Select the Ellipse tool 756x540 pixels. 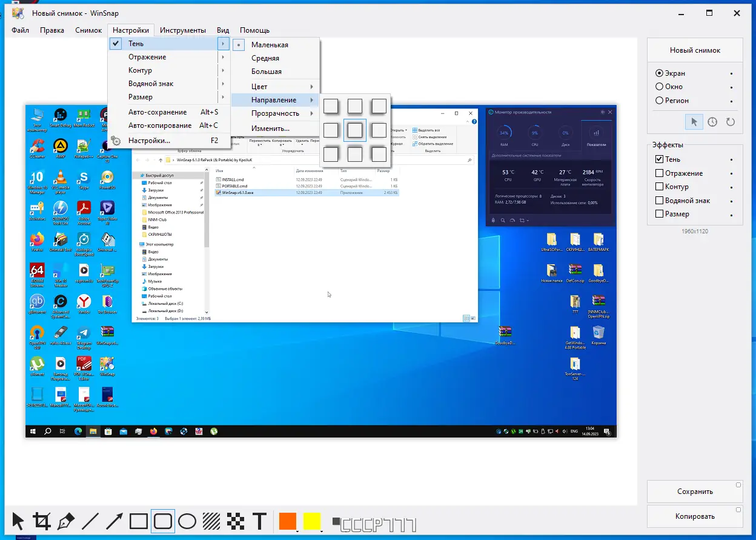pyautogui.click(x=187, y=521)
